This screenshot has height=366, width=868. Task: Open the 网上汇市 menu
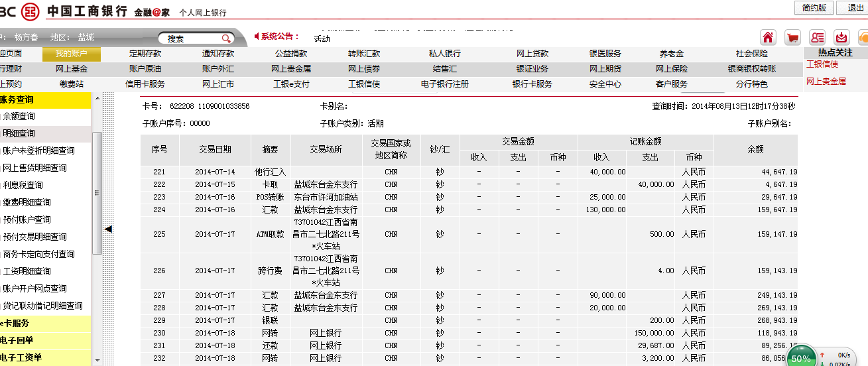point(218,84)
